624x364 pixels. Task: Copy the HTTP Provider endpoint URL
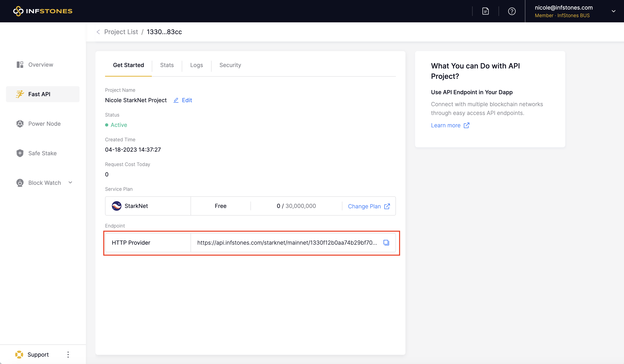coord(386,242)
